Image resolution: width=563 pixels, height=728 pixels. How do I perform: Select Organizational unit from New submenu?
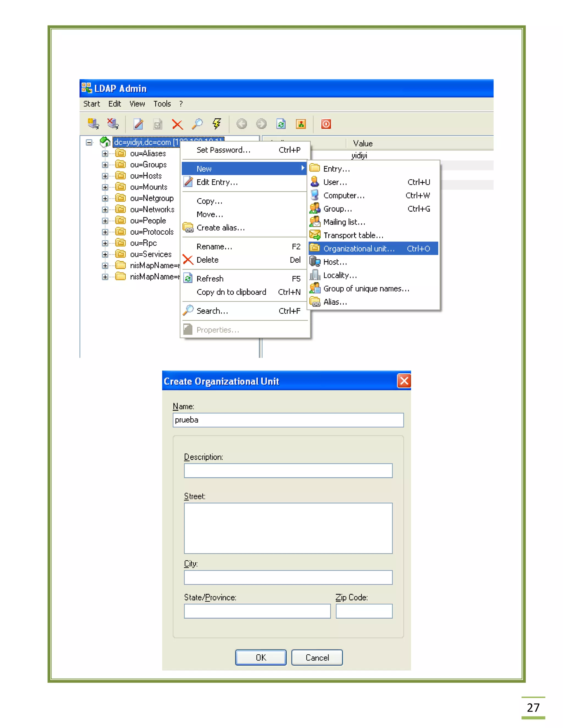click(358, 249)
